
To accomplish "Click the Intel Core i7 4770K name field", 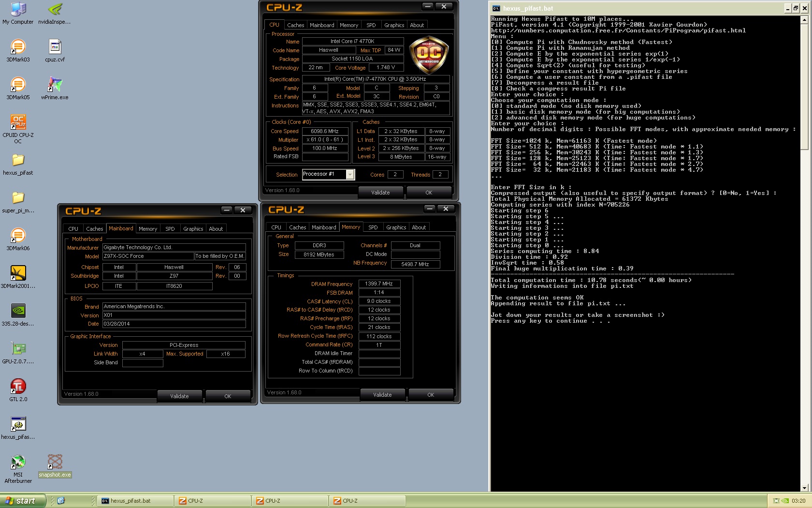I will [352, 42].
